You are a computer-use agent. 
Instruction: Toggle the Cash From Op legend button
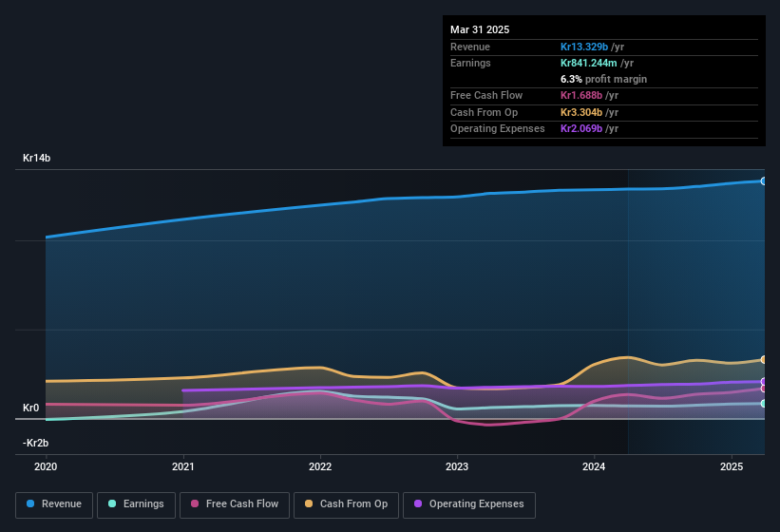pyautogui.click(x=346, y=504)
